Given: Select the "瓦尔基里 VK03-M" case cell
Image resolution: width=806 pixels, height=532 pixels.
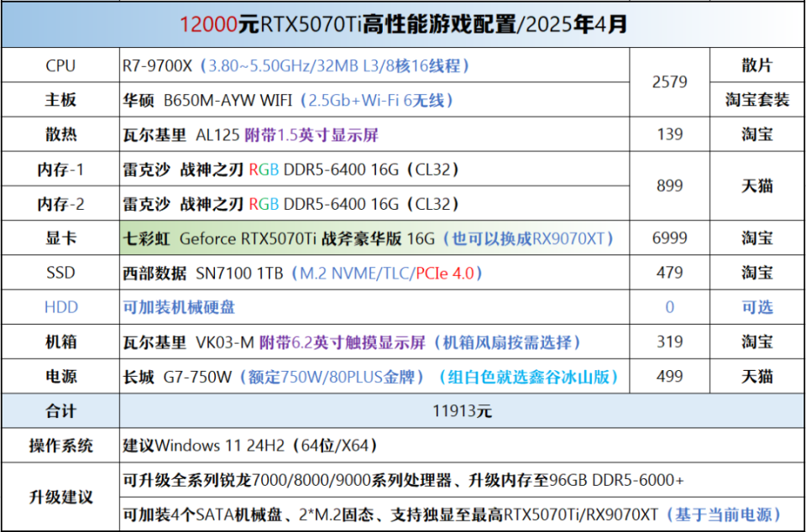Looking at the screenshot, I should pyautogui.click(x=374, y=342).
